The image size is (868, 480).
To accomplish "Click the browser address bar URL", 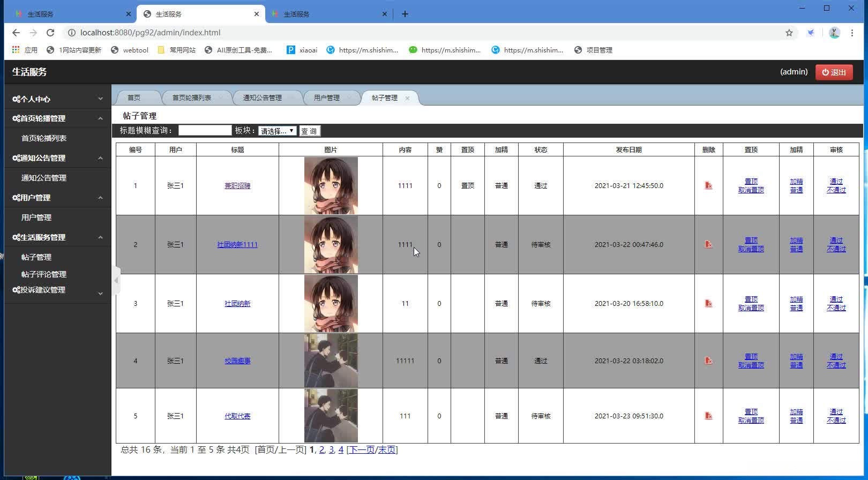I will click(x=150, y=33).
